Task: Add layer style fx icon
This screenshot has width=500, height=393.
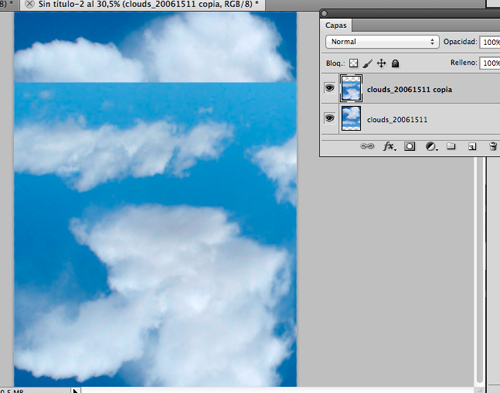Action: pyautogui.click(x=389, y=146)
